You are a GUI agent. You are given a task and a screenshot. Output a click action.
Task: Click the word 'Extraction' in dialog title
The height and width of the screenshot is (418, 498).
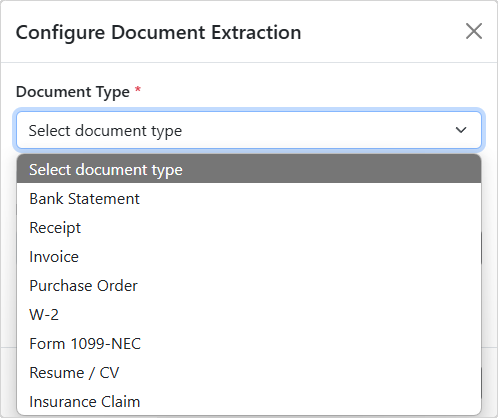coord(256,32)
